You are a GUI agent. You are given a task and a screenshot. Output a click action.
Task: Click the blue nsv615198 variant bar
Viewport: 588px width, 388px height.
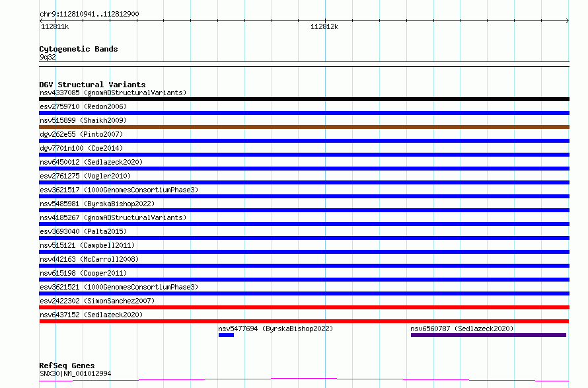coord(304,280)
